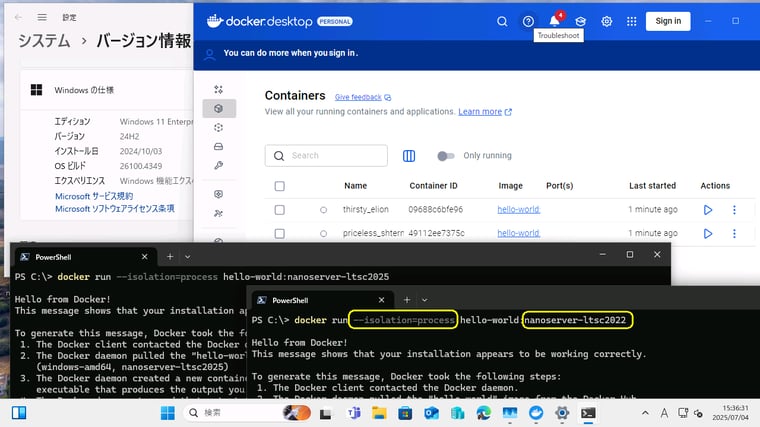Open more actions for thirsty_elion
Image resolution: width=760 pixels, height=427 pixels.
[734, 210]
